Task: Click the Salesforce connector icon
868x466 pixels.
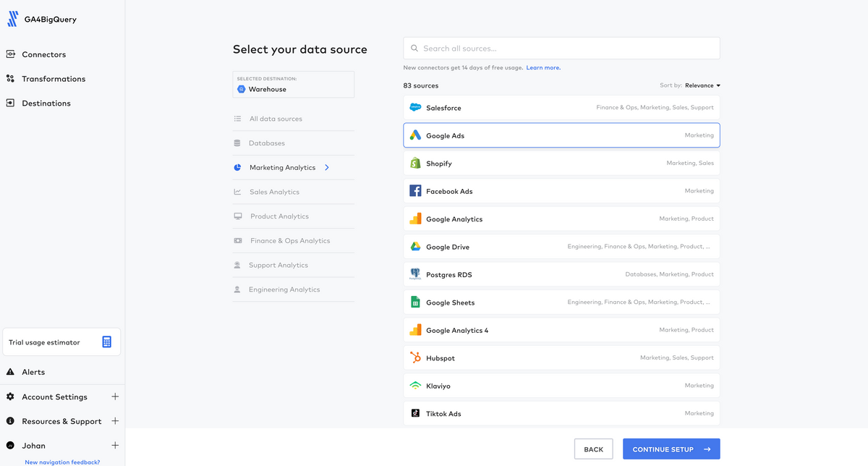Action: click(415, 107)
